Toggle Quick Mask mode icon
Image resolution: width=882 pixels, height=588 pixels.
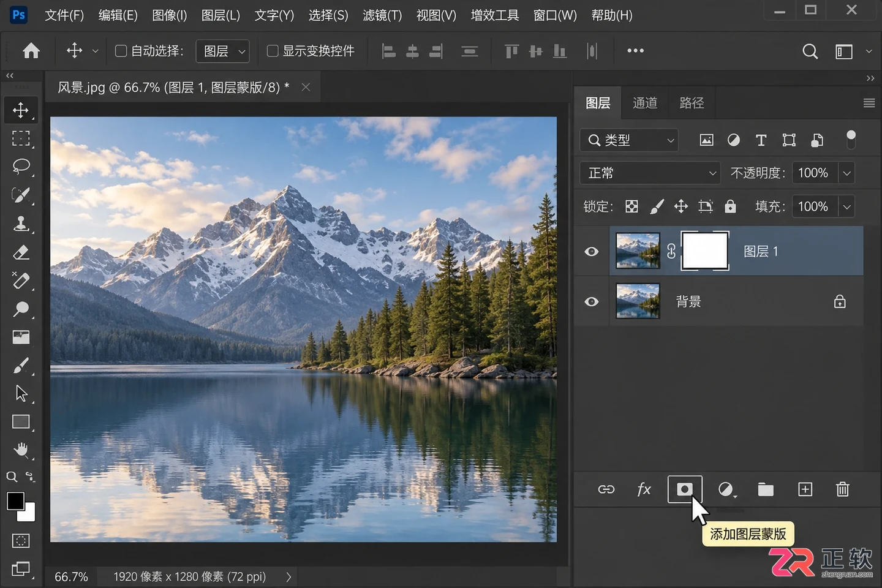pos(21,541)
